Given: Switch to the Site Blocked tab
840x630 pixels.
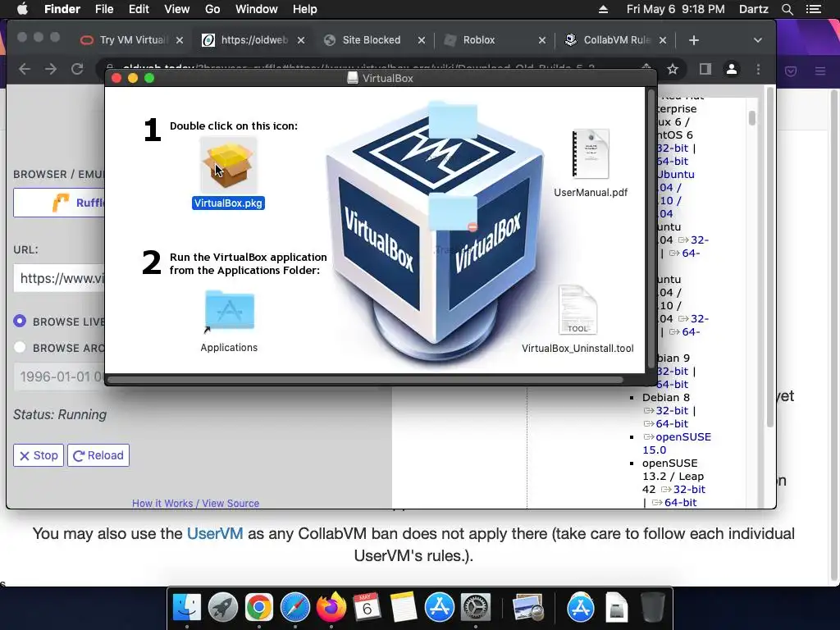Looking at the screenshot, I should click(x=371, y=40).
